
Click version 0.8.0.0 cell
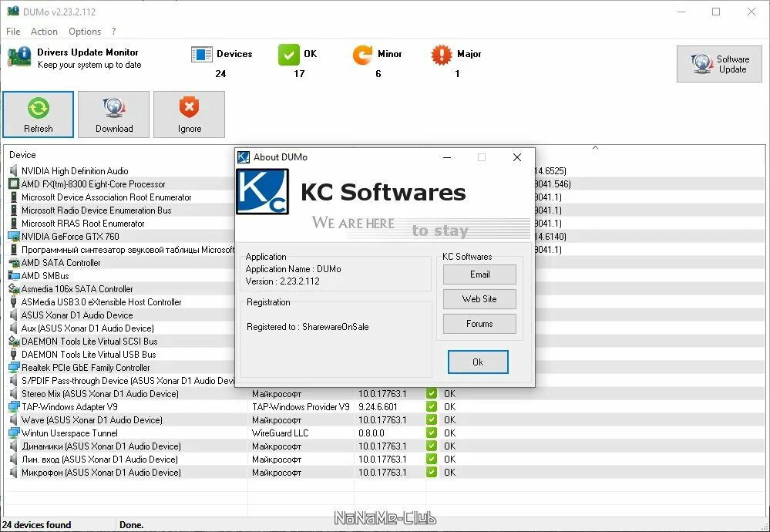point(372,433)
